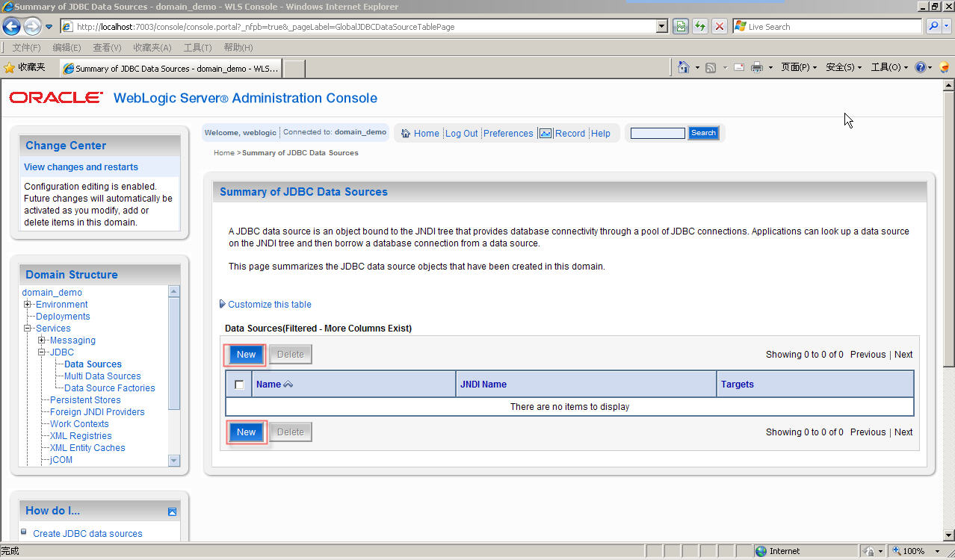Click the page vertical scrollbar down arrow
955x560 pixels.
948,535
